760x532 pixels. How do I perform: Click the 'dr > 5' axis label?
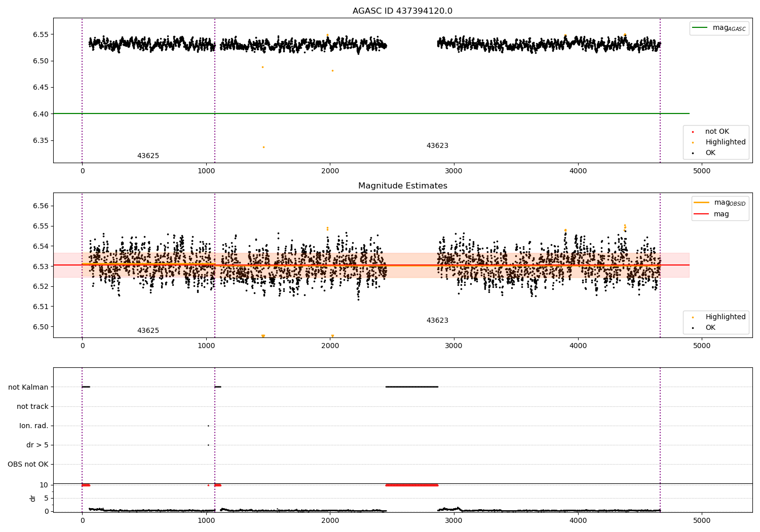coord(37,445)
